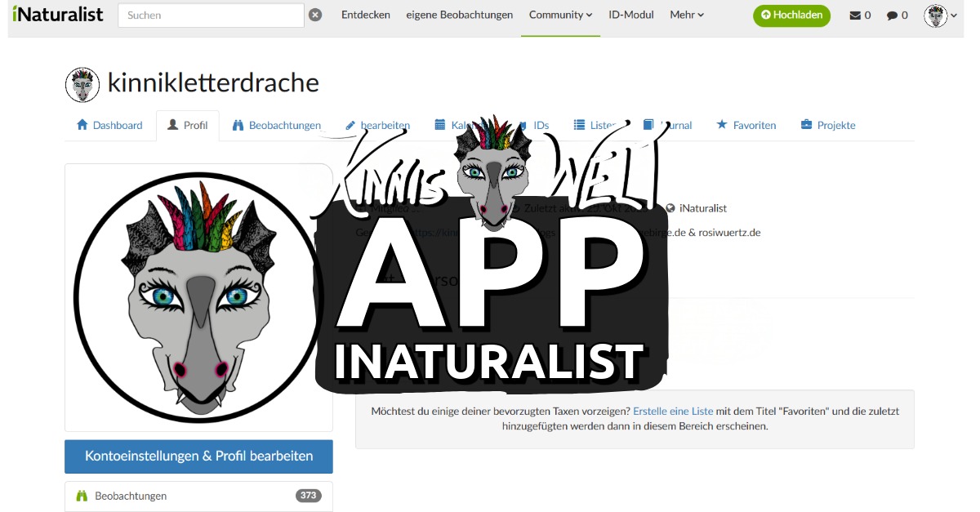Clear the search field with X icon
This screenshot has width=980, height=512.
click(x=315, y=15)
